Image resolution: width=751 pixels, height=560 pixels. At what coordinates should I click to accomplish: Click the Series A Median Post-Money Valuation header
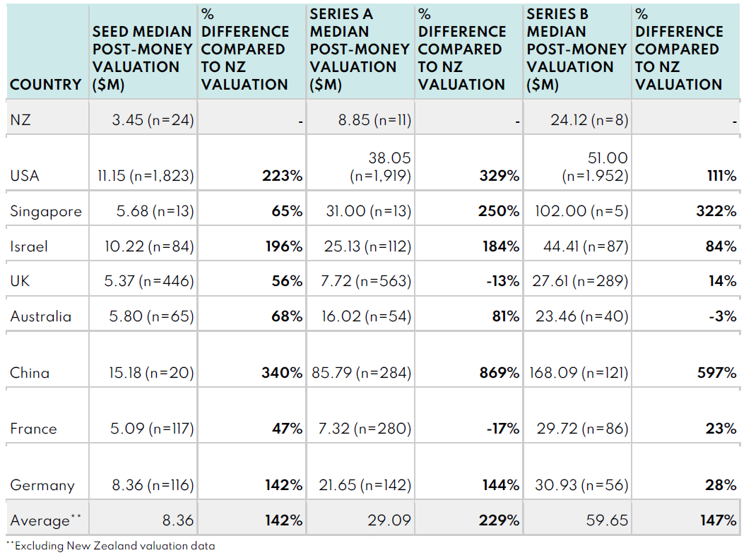click(360, 49)
